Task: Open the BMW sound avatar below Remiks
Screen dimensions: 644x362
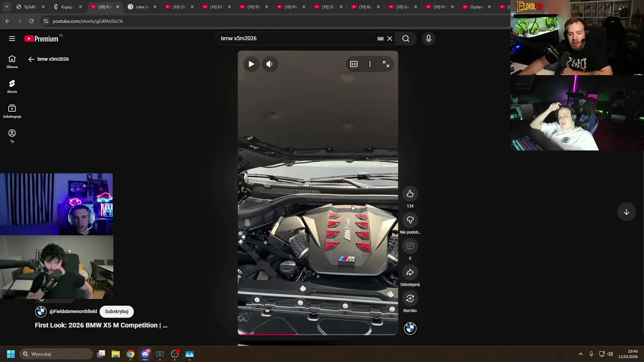Action: tap(410, 328)
